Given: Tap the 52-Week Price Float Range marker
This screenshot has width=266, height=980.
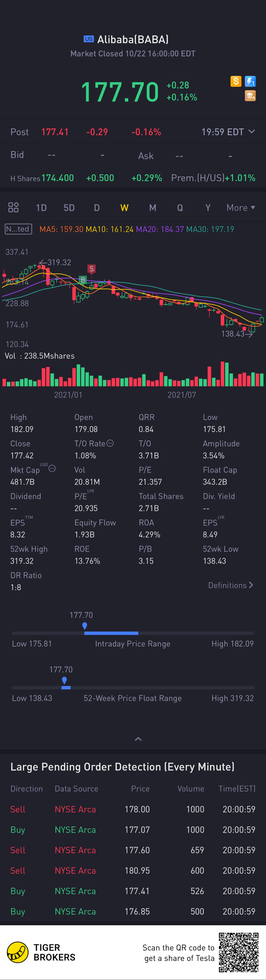Looking at the screenshot, I should (x=64, y=680).
